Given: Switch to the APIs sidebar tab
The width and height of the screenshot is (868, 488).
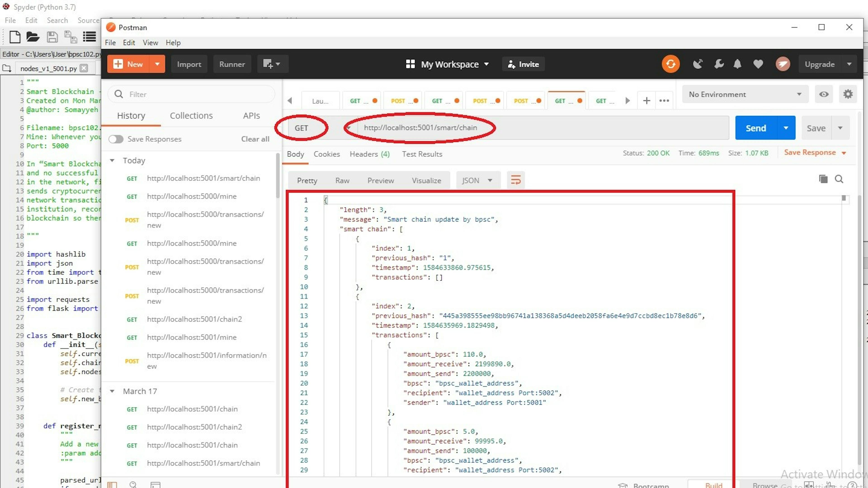Looking at the screenshot, I should point(251,115).
